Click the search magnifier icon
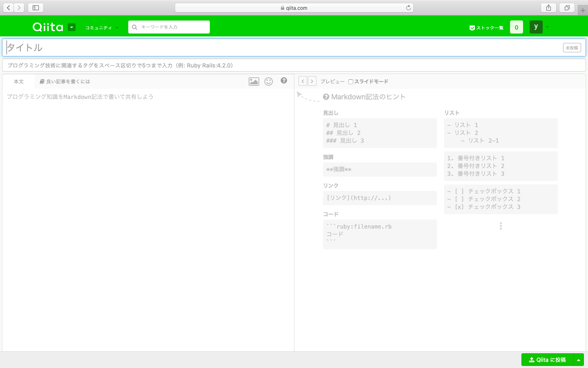Viewport: 588px width, 368px height. pyautogui.click(x=134, y=27)
